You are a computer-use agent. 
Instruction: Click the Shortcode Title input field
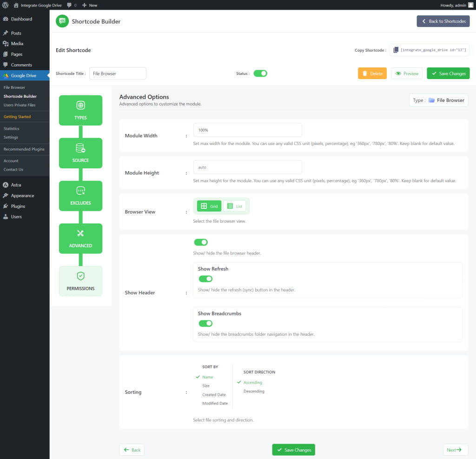[x=118, y=73]
